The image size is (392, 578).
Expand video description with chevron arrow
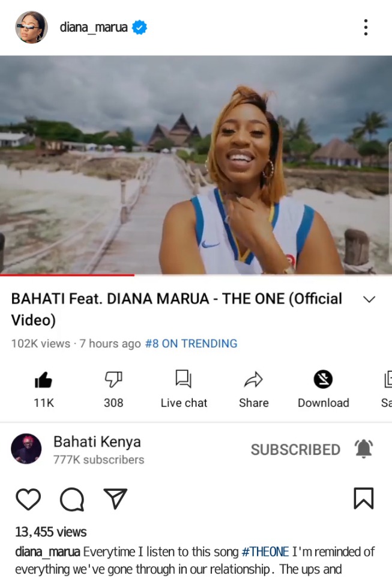pos(369,299)
